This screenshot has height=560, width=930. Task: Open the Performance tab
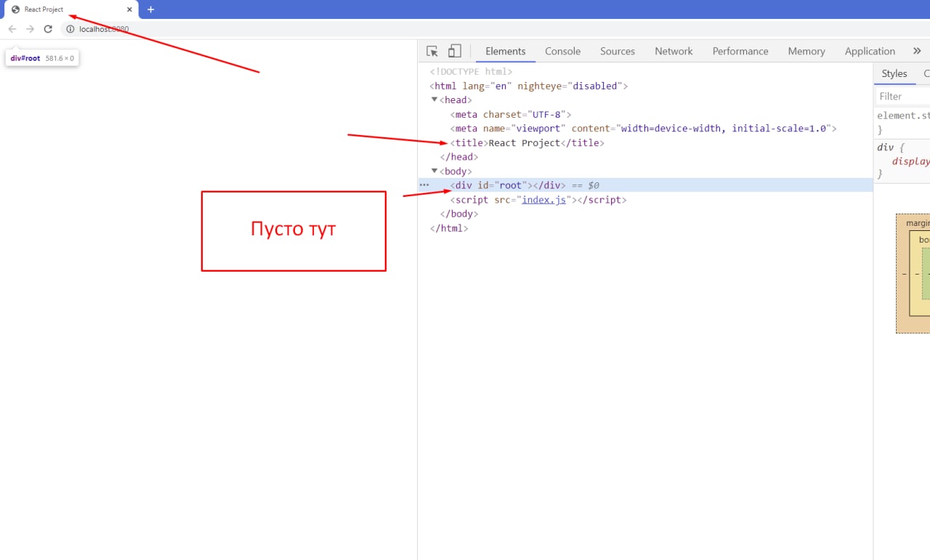coord(740,51)
